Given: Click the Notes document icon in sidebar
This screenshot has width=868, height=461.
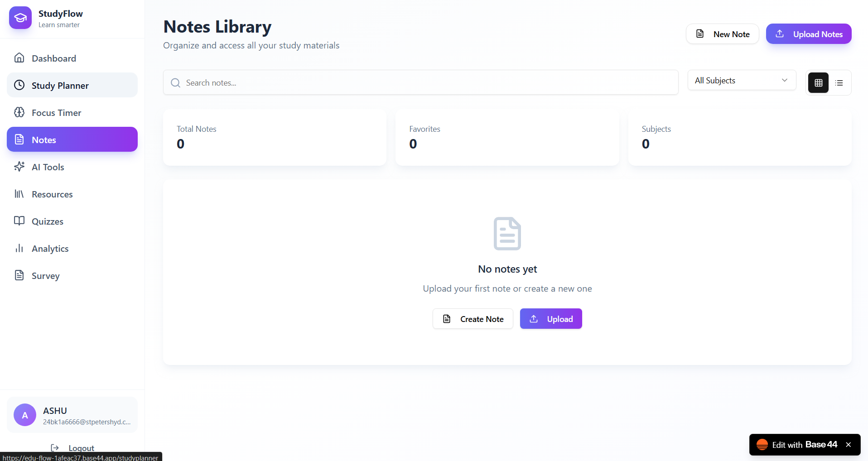Looking at the screenshot, I should tap(19, 139).
